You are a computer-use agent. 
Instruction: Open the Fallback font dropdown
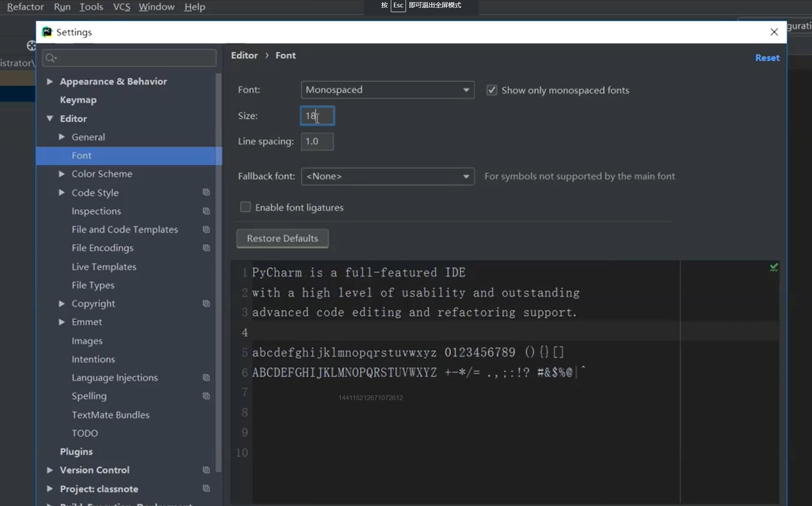click(x=387, y=176)
